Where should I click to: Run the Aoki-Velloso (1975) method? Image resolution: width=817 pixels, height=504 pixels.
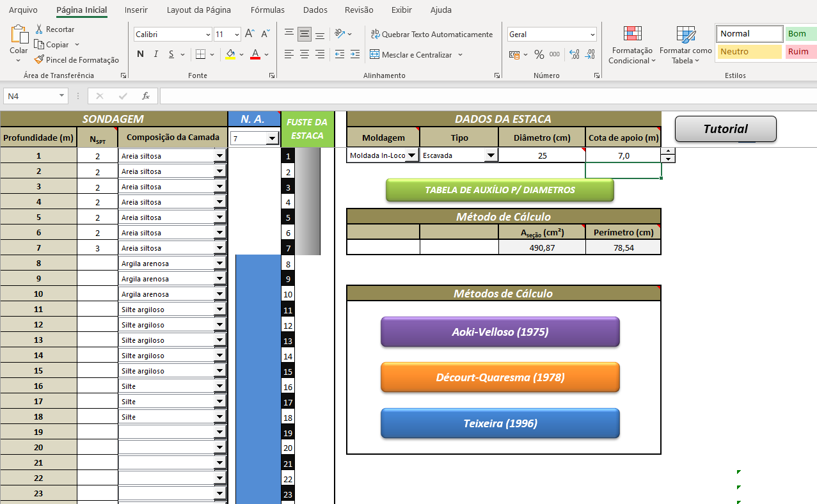[x=500, y=332]
